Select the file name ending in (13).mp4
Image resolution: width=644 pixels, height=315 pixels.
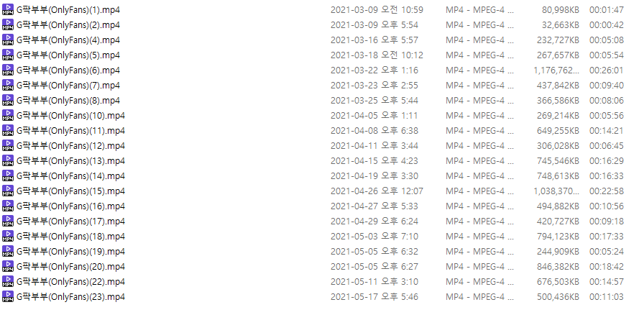click(70, 160)
